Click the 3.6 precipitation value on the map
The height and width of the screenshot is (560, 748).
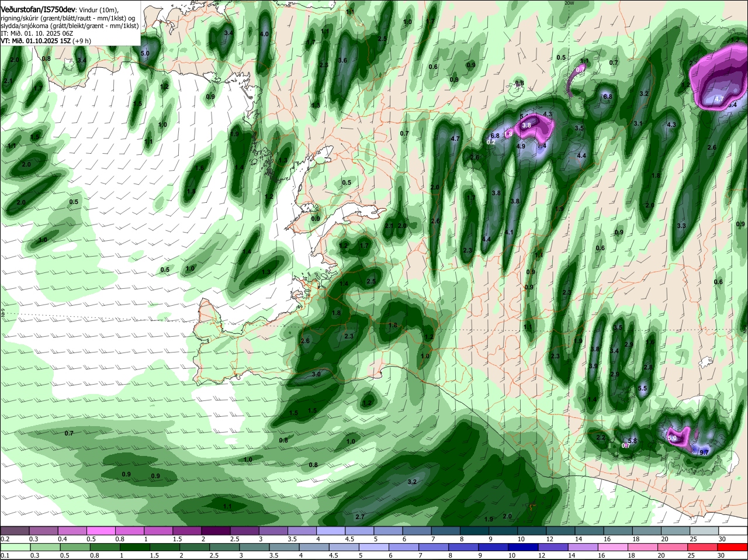[342, 60]
